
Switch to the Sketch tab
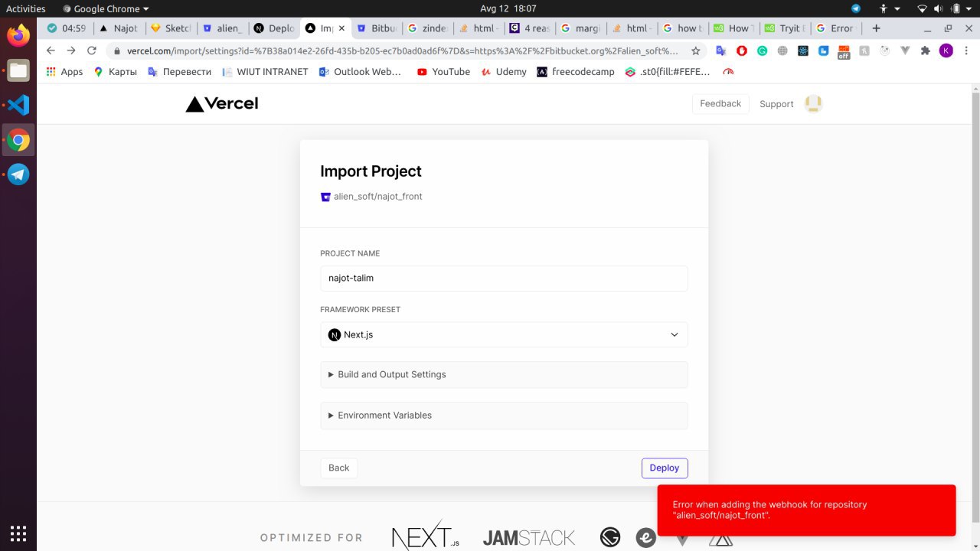(171, 28)
